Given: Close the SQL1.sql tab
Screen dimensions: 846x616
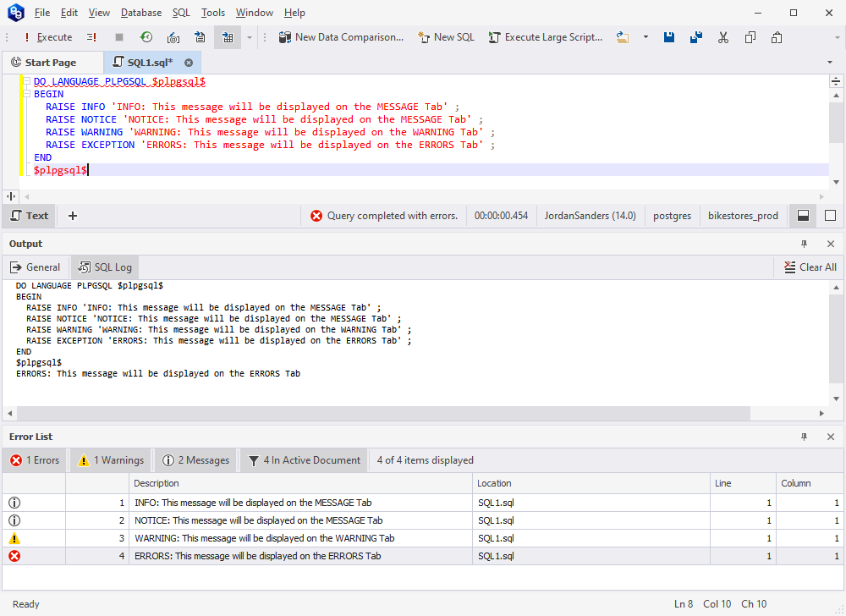Looking at the screenshot, I should tap(189, 63).
